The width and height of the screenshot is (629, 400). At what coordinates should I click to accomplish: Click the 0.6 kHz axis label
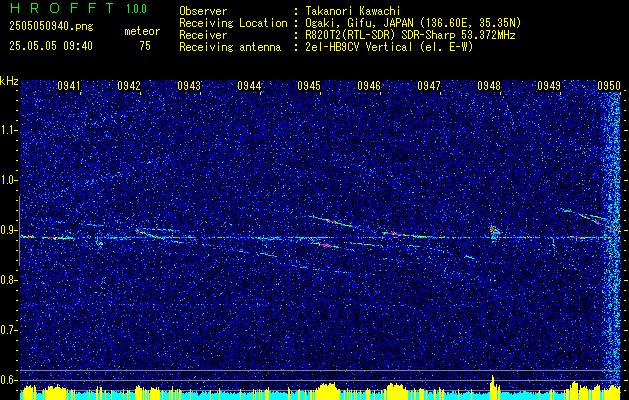pyautogui.click(x=9, y=380)
